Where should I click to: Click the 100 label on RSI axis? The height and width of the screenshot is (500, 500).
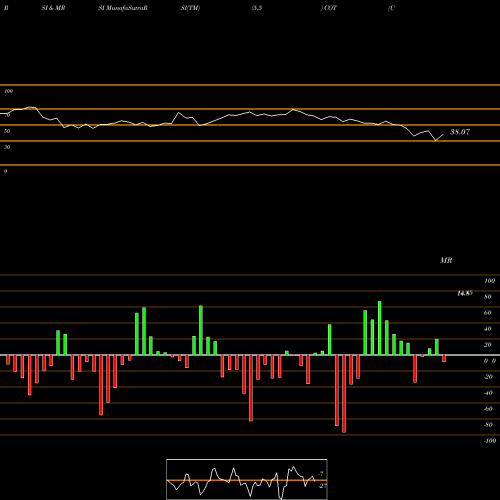pyautogui.click(x=8, y=91)
